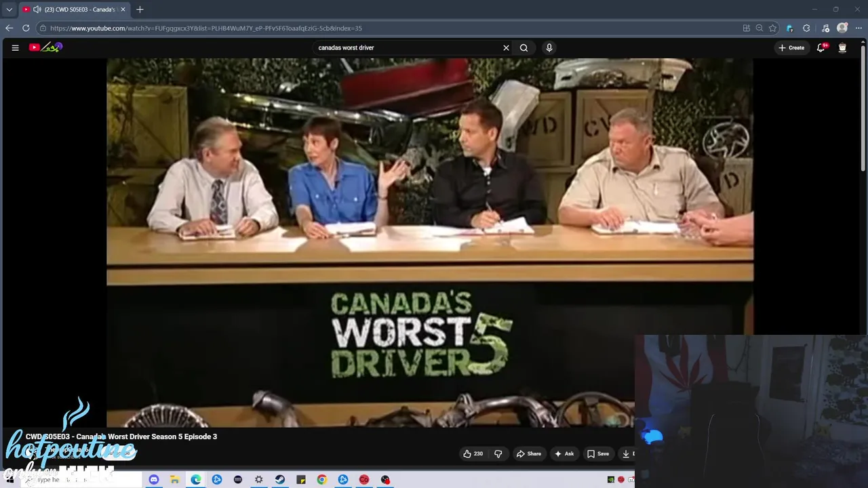Open a new browser tab
This screenshot has width=868, height=488.
[x=140, y=9]
